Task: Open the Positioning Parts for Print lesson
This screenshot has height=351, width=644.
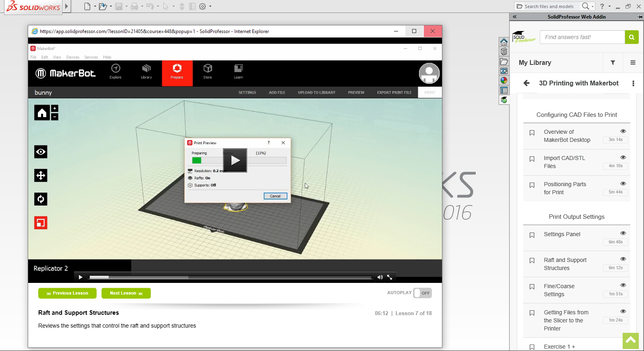Action: pyautogui.click(x=565, y=188)
